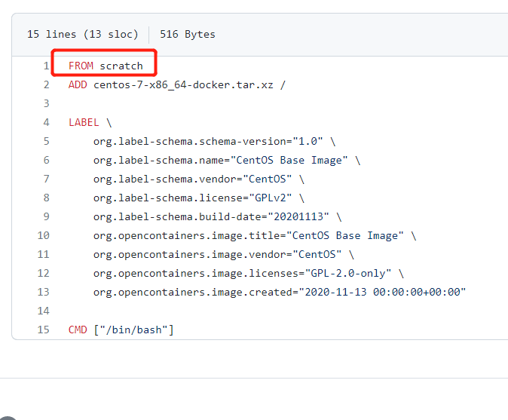Viewport: 508px width, 420px height.
Task: Click the word scratch
Action: [x=121, y=66]
